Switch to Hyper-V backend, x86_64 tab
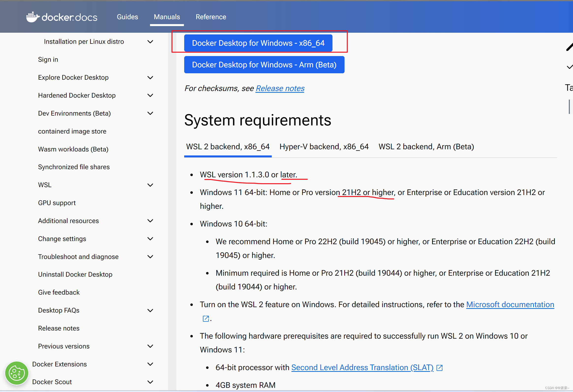 (x=324, y=147)
